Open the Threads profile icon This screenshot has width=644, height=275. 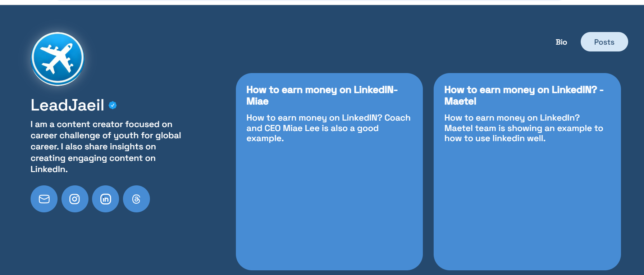tap(136, 199)
